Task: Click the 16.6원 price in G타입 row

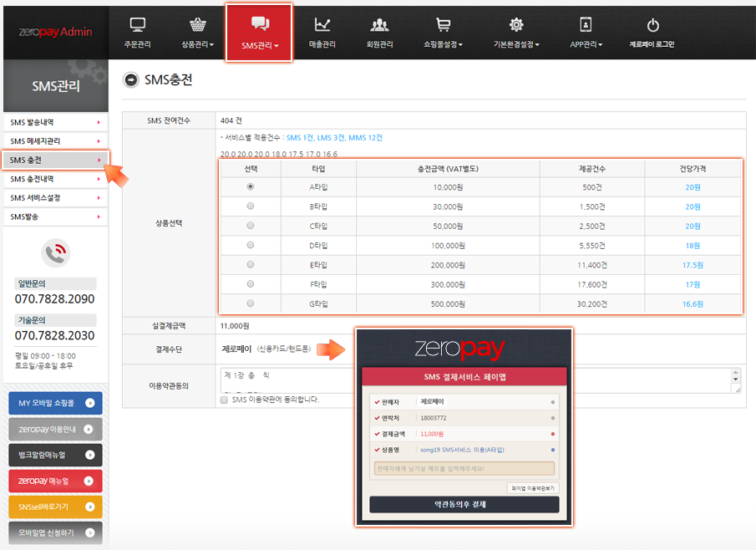Action: pos(693,304)
